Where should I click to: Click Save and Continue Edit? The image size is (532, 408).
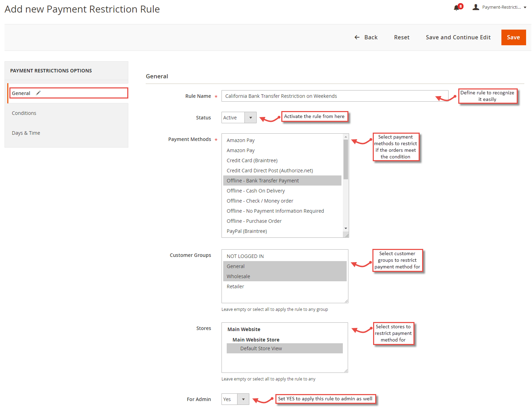(x=458, y=37)
